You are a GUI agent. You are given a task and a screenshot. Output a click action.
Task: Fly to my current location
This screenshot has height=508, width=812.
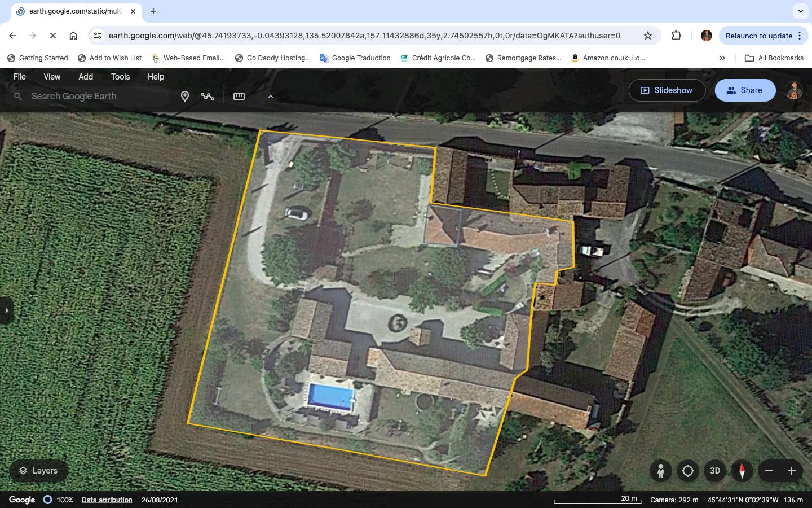click(x=688, y=471)
